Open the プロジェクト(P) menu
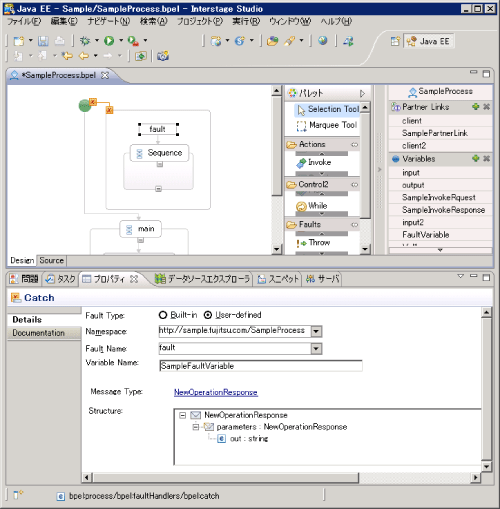The width and height of the screenshot is (500, 509). coord(200,22)
